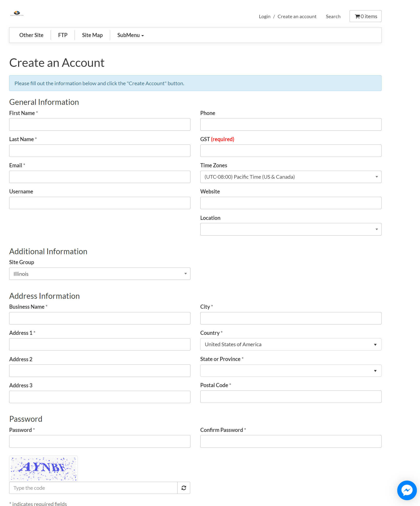Focus the Postal Code field
The width and height of the screenshot is (420, 506).
click(291, 397)
